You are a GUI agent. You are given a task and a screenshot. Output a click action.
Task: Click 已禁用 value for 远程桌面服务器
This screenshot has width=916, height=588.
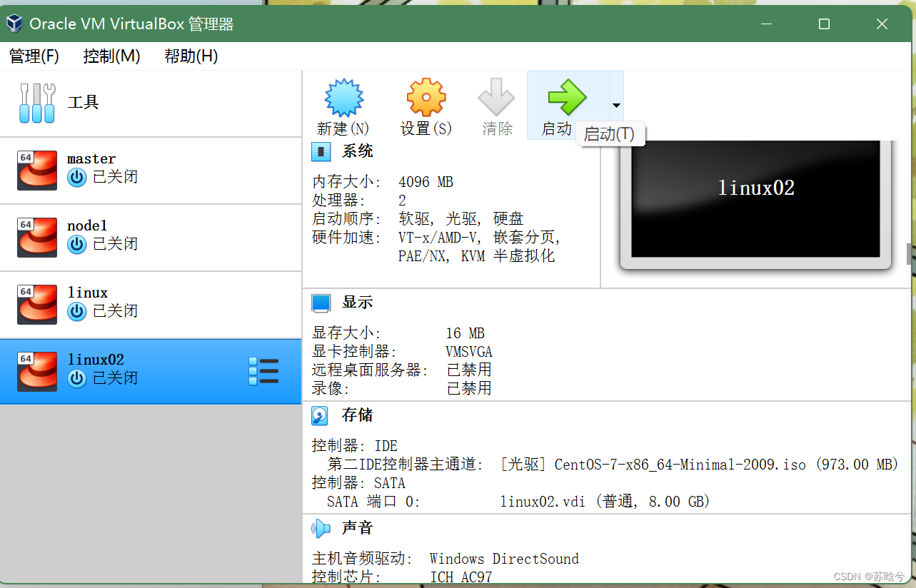[469, 370]
